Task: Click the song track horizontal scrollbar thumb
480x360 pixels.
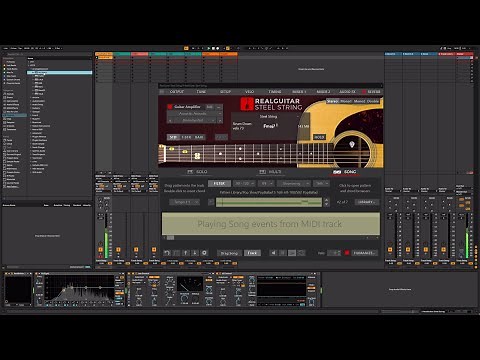Action: pyautogui.click(x=170, y=238)
